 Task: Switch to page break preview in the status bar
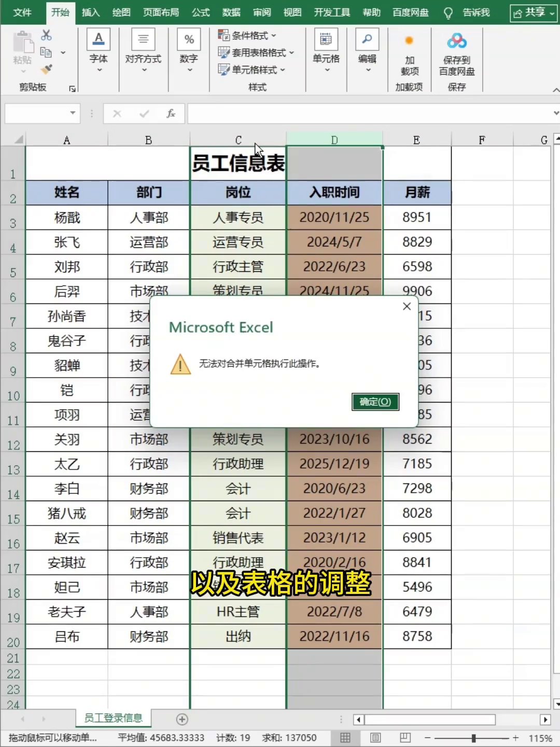[x=405, y=738]
